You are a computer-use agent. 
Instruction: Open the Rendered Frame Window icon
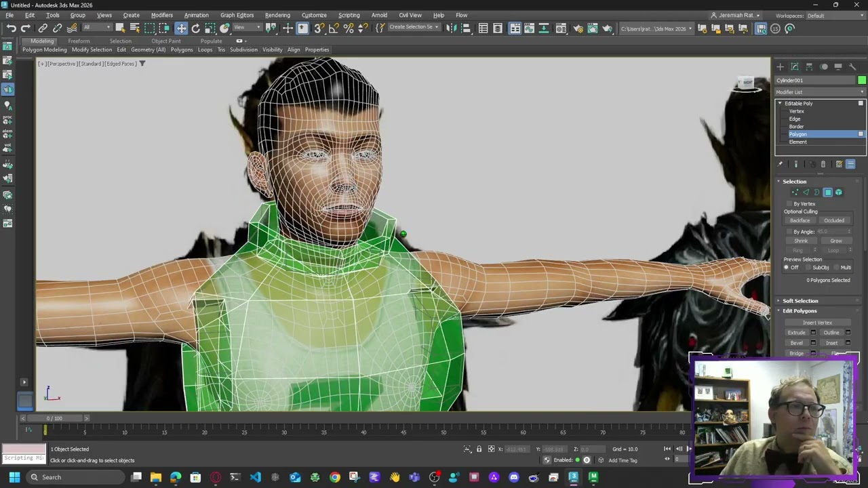point(592,28)
